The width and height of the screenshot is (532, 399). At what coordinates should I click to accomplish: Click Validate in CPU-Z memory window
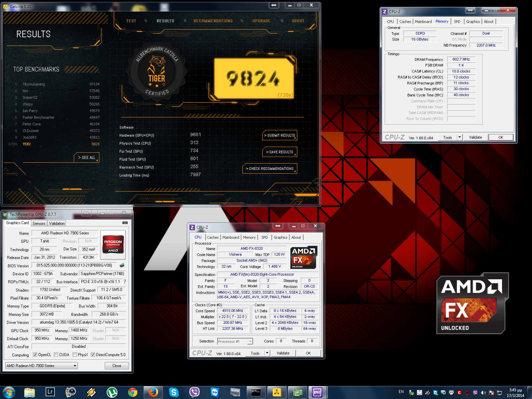[x=475, y=137]
